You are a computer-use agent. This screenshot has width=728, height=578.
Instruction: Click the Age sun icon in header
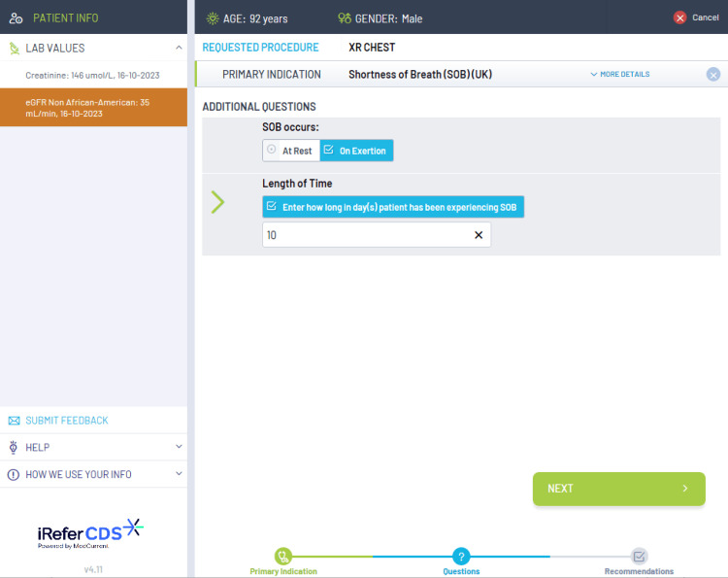(213, 18)
